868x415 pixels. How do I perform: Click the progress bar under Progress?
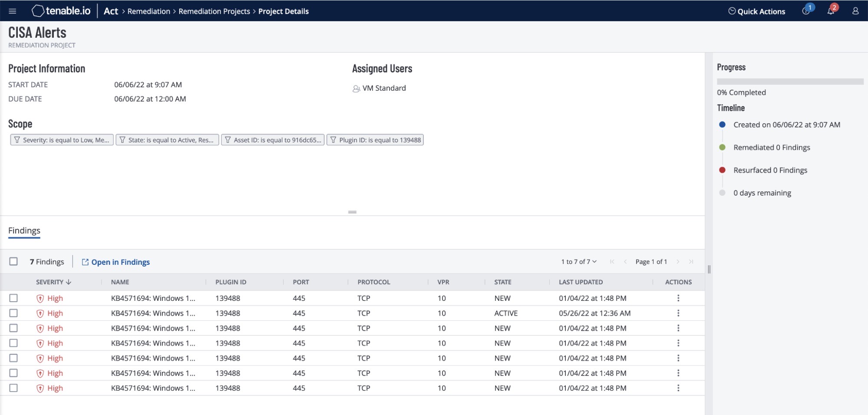(x=790, y=81)
